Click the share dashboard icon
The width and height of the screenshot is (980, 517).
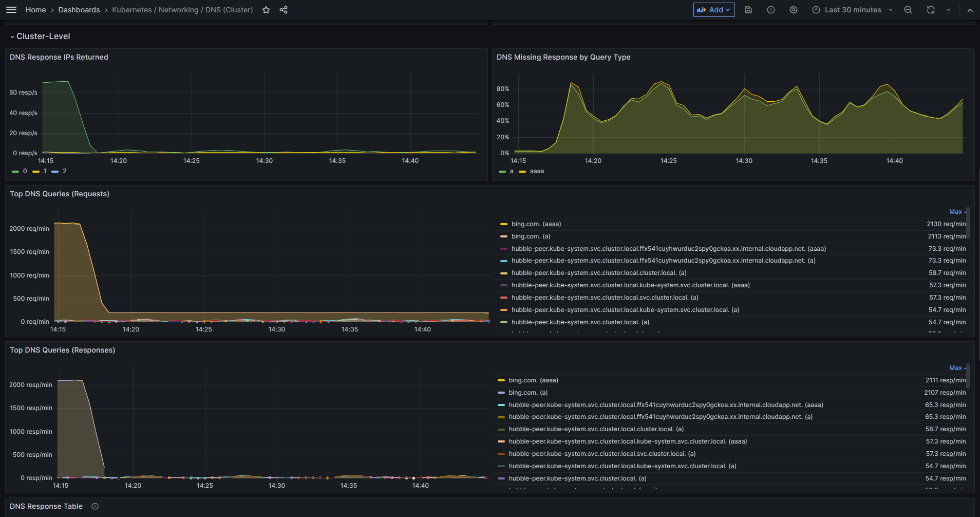coord(284,10)
